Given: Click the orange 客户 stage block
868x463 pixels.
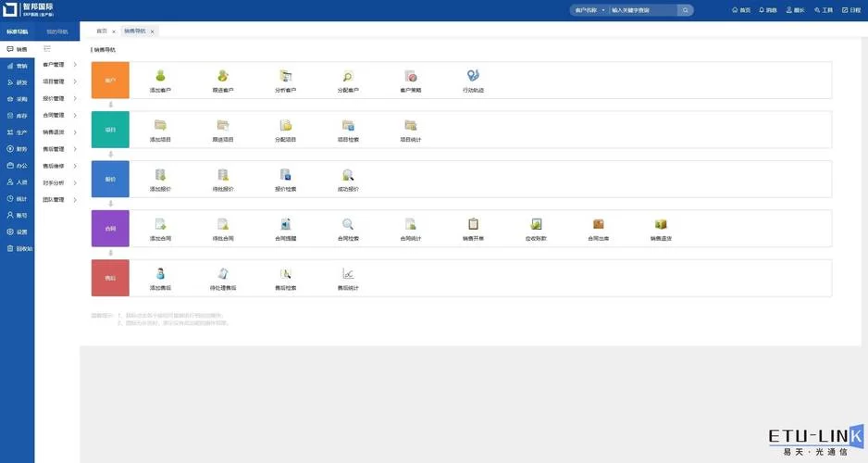Looking at the screenshot, I should (110, 81).
